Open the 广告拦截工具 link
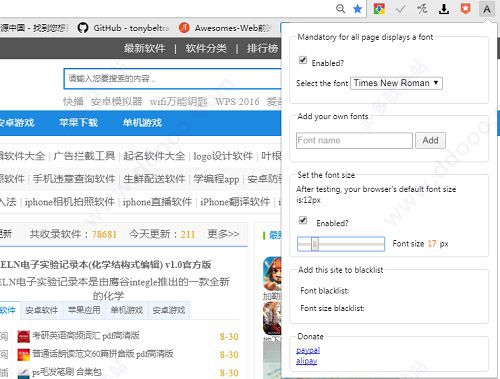 tap(84, 156)
